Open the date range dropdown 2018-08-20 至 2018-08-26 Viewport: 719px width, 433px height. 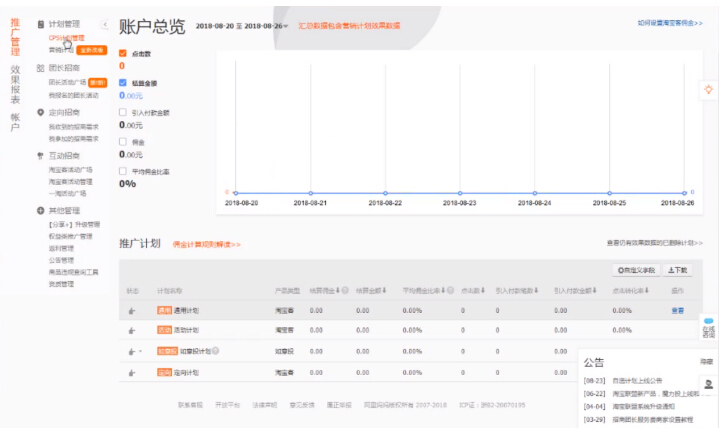242,26
